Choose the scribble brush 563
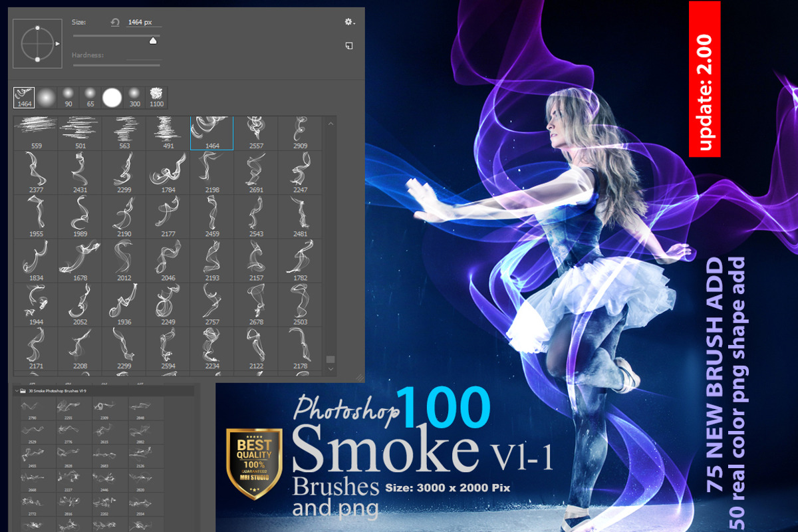 124,133
